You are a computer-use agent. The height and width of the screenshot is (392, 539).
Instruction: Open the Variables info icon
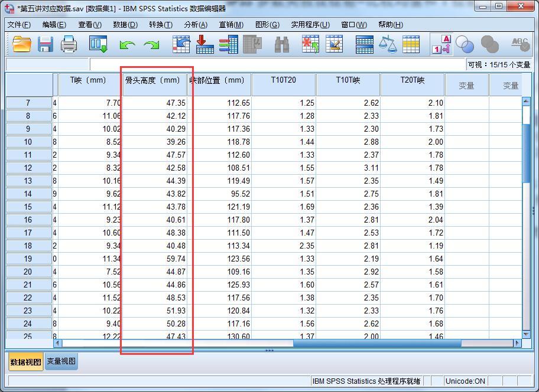pos(228,44)
